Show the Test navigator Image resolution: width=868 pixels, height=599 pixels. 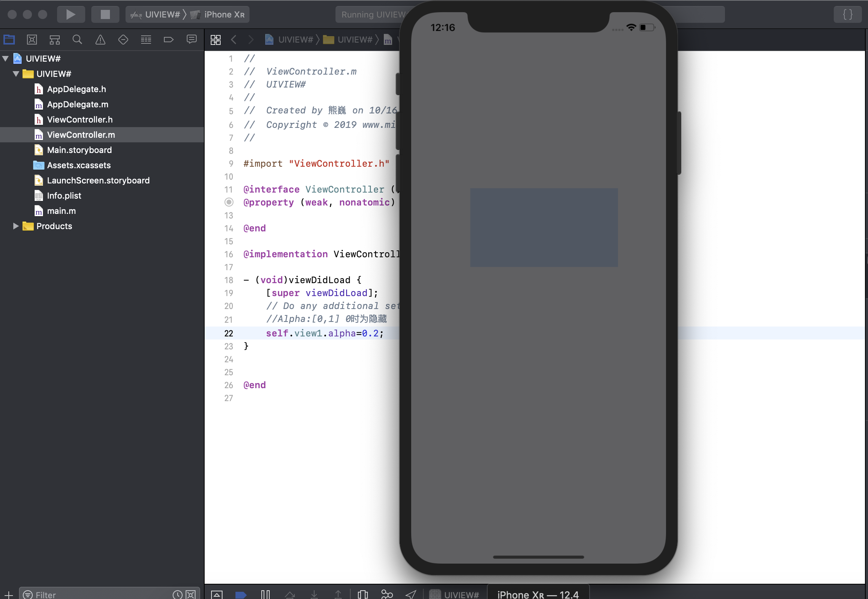point(123,40)
